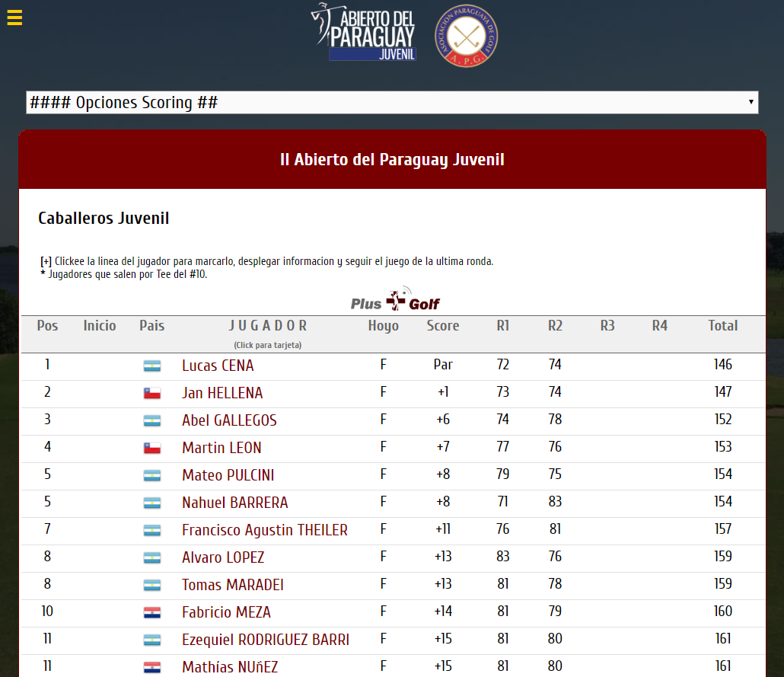Click the Abierto del Paraguay Juvenil logo
Image resolution: width=784 pixels, height=677 pixels.
point(365,32)
